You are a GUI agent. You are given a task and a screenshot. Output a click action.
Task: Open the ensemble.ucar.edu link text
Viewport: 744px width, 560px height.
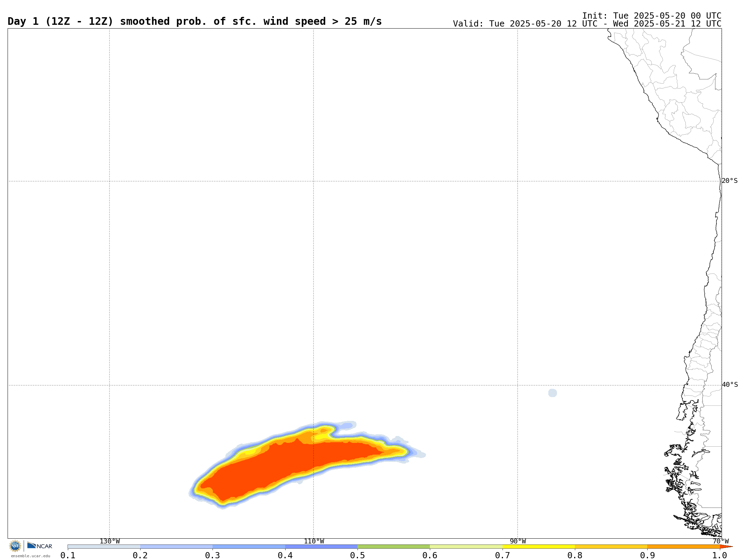click(x=30, y=556)
